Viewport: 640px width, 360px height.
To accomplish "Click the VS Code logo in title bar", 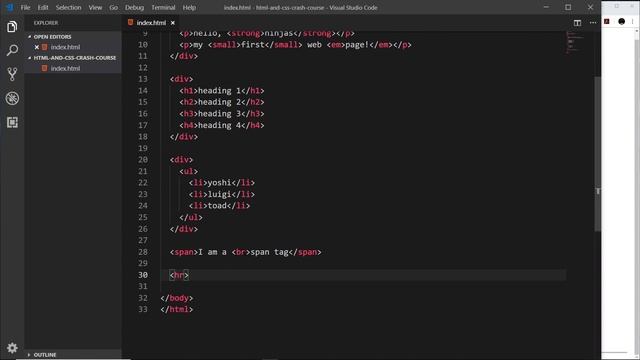I will tap(10, 7).
